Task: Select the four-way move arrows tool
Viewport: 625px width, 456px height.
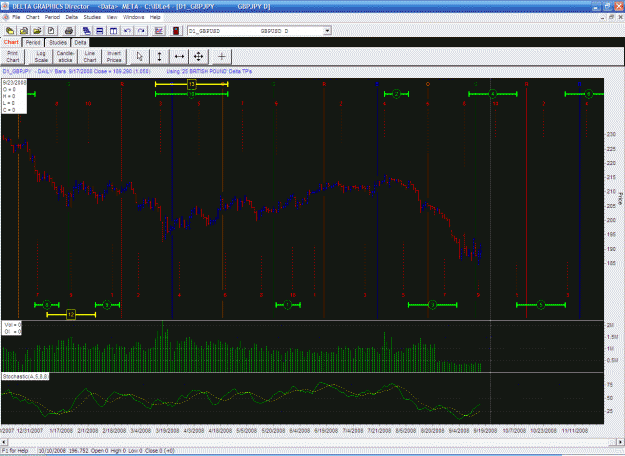Action: tap(199, 57)
